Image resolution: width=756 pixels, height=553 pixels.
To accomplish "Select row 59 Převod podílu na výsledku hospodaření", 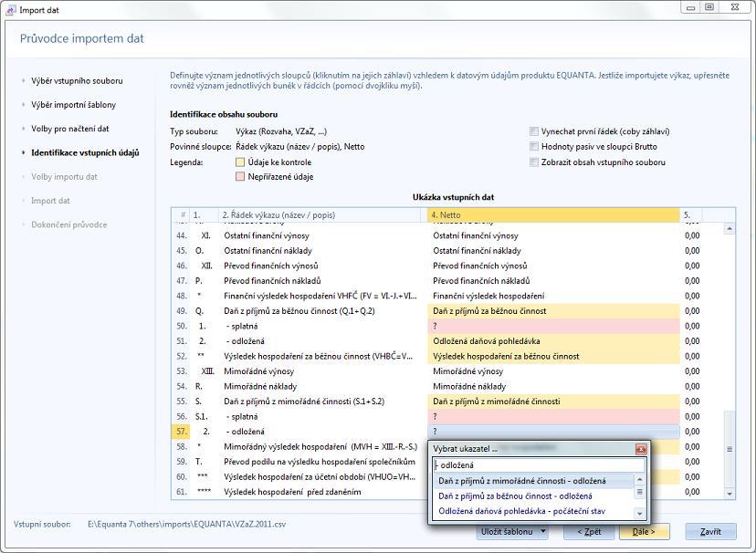I will point(320,462).
